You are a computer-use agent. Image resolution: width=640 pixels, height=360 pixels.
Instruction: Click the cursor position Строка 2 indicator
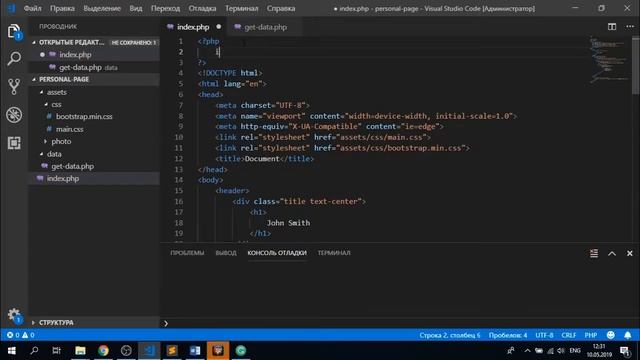tap(449, 335)
